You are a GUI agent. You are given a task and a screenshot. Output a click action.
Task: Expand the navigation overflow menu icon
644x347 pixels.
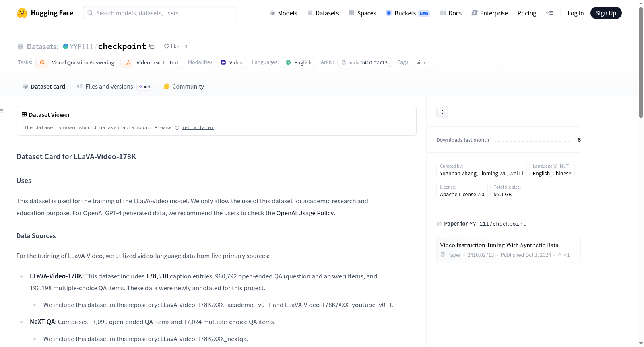[549, 13]
